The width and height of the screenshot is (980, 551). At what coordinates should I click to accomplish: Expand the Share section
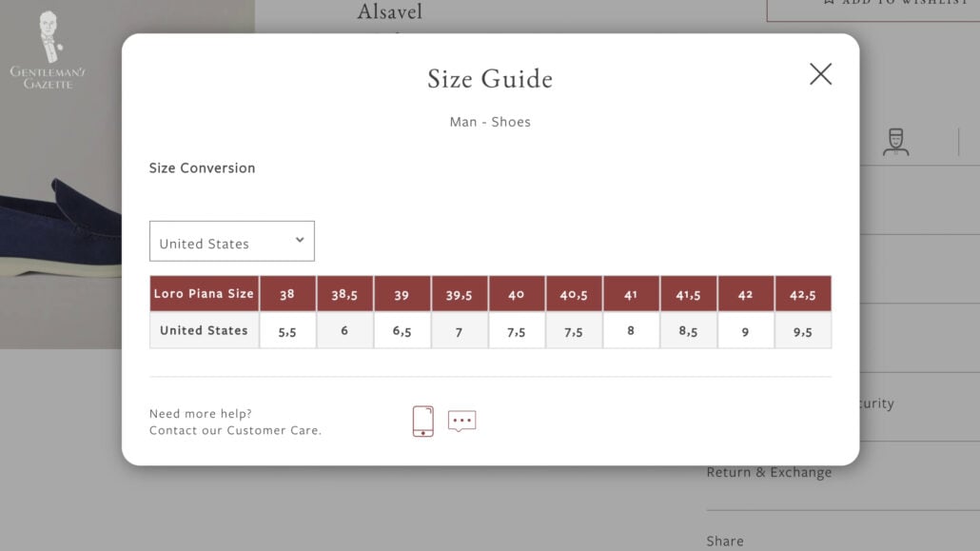[x=725, y=541]
